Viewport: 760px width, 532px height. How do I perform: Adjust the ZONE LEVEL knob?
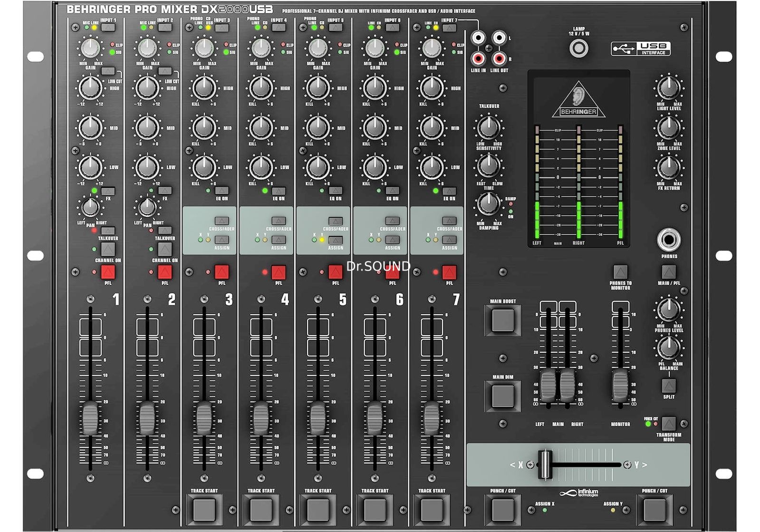pos(668,127)
